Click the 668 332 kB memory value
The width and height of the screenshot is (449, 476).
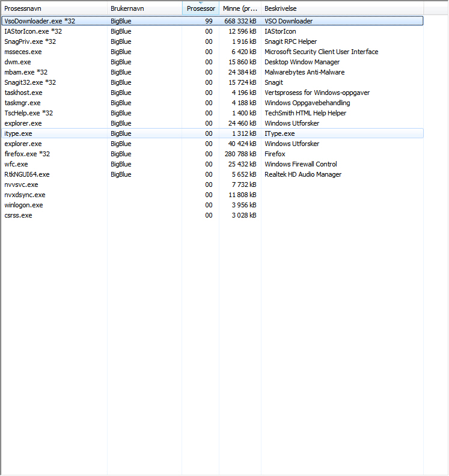(240, 21)
